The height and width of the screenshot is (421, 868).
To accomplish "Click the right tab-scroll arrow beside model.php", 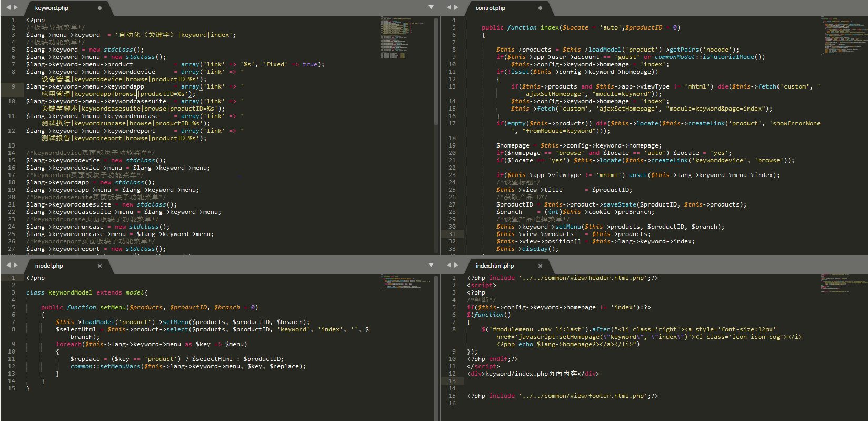I will point(16,265).
